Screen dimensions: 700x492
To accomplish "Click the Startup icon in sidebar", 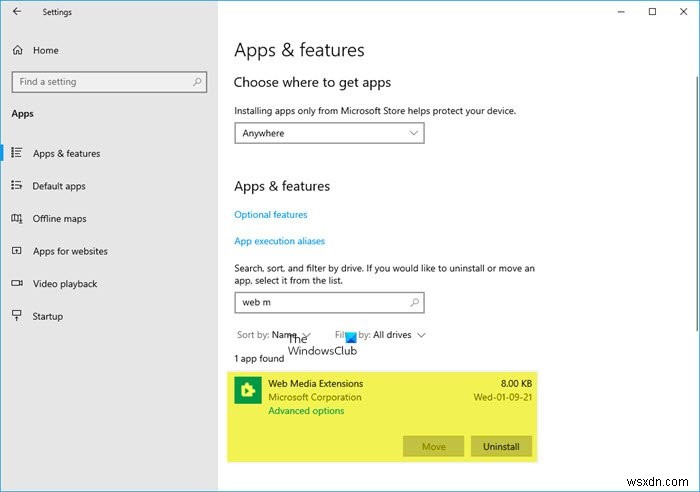I will tap(17, 316).
